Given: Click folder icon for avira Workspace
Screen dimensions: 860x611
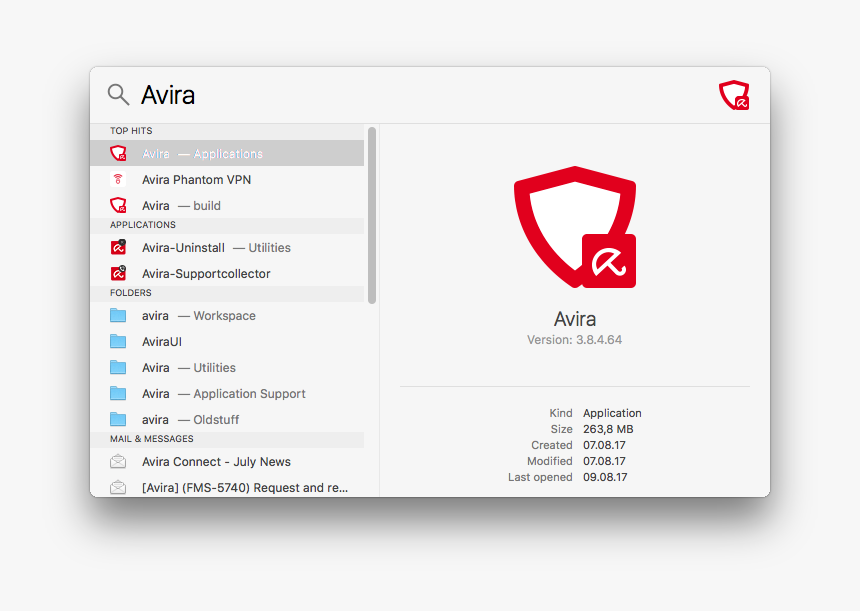Looking at the screenshot, I should pyautogui.click(x=118, y=315).
